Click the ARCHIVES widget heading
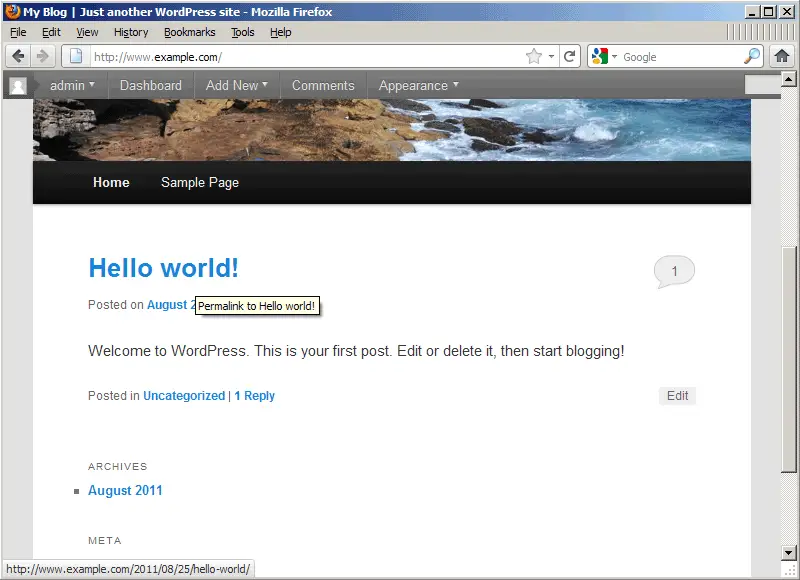This screenshot has height=580, width=800. click(117, 466)
